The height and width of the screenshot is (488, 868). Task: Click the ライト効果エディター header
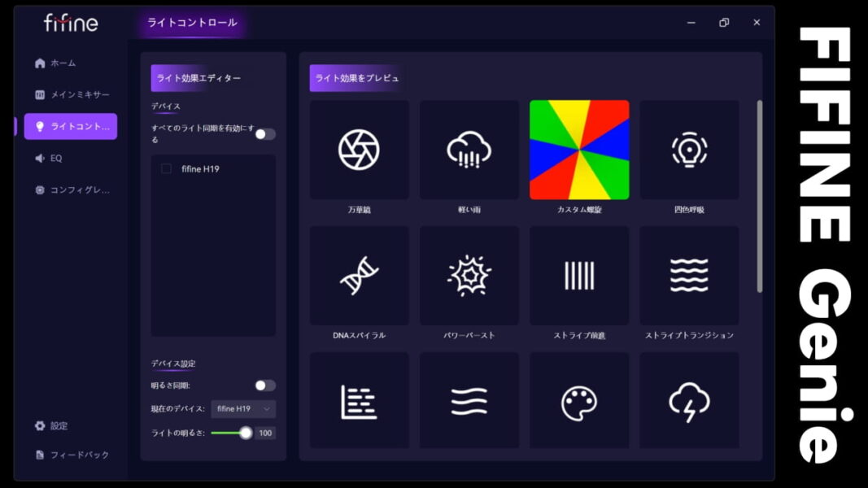click(198, 78)
